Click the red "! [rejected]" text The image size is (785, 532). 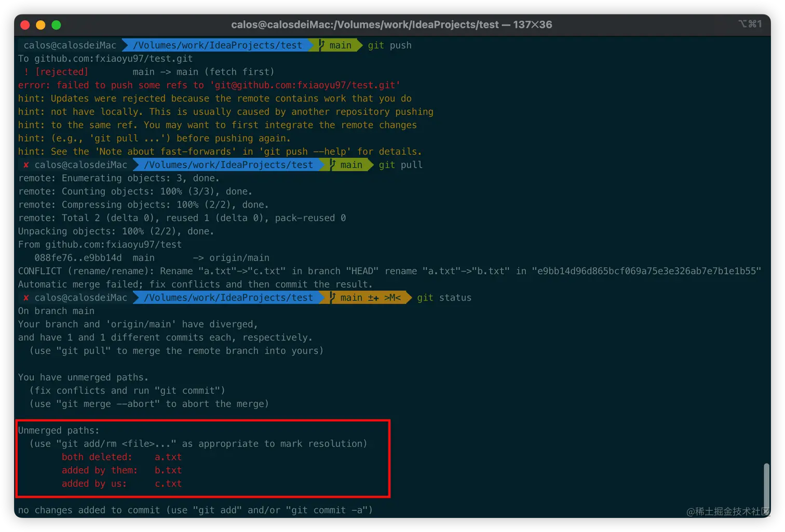point(56,72)
